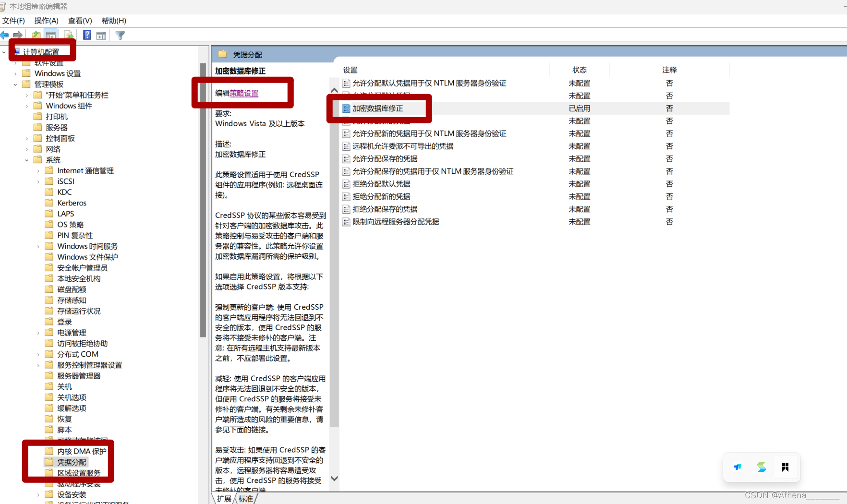The height and width of the screenshot is (504, 847).
Task: Click the blue Back arrow in toolbar
Action: (x=5, y=35)
